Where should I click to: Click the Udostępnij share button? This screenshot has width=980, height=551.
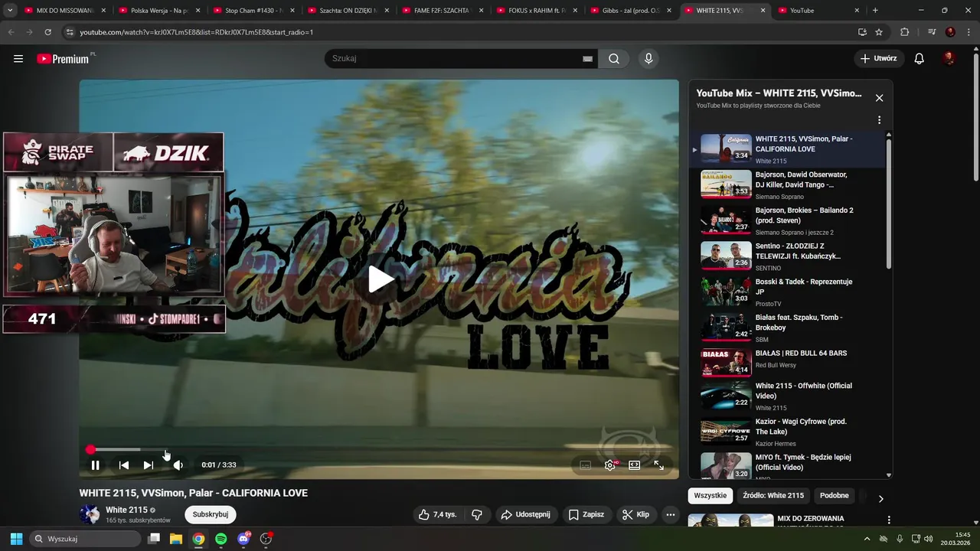point(525,515)
